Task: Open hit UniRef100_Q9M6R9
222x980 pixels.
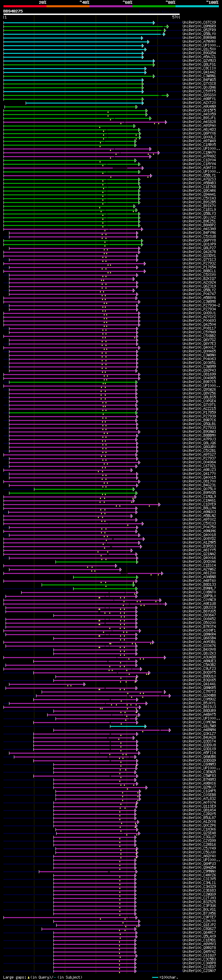Action: 199,27
